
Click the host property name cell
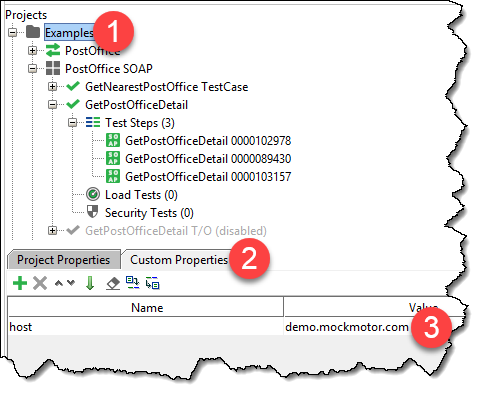click(x=146, y=327)
